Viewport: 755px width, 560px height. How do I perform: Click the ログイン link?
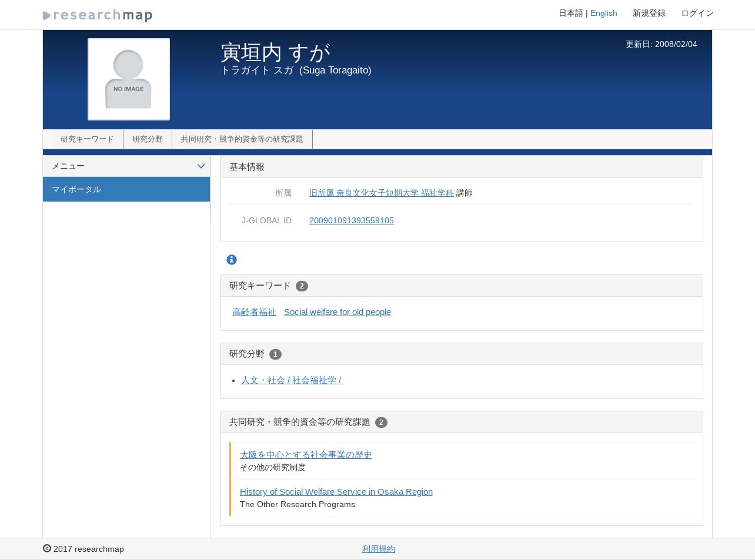(x=697, y=13)
